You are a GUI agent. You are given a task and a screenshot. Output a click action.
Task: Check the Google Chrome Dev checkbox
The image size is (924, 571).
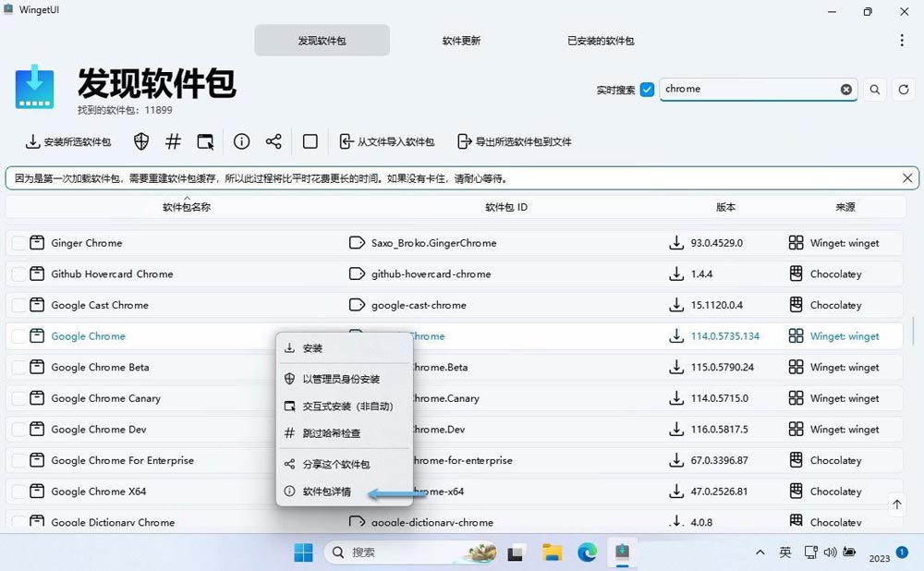click(x=18, y=429)
